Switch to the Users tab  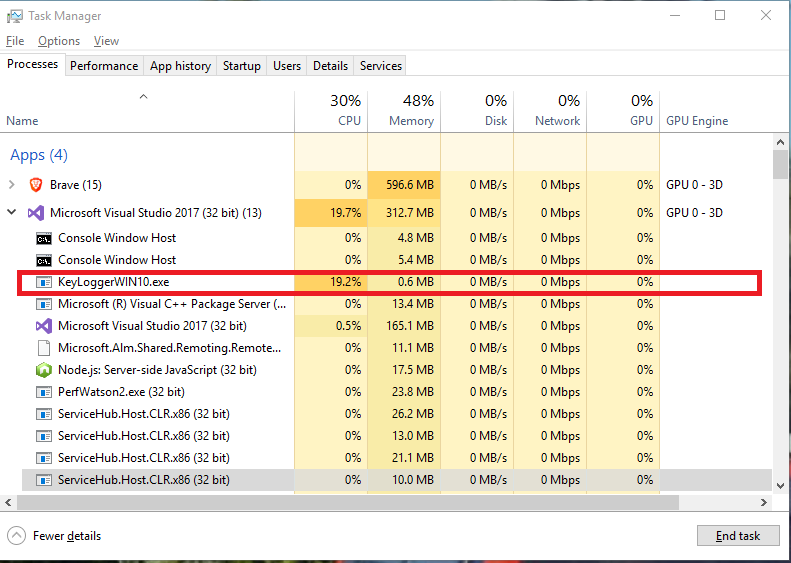pyautogui.click(x=287, y=66)
